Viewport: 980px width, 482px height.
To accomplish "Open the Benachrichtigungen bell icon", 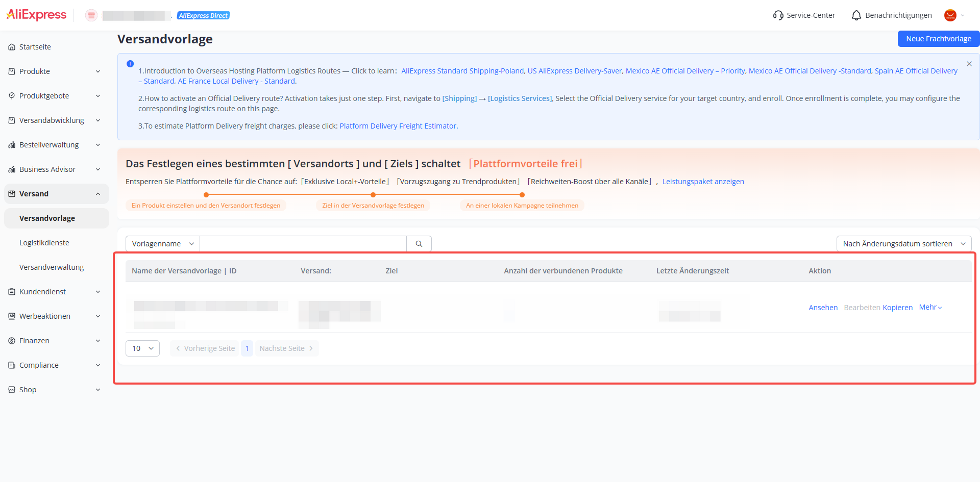I will 856,15.
